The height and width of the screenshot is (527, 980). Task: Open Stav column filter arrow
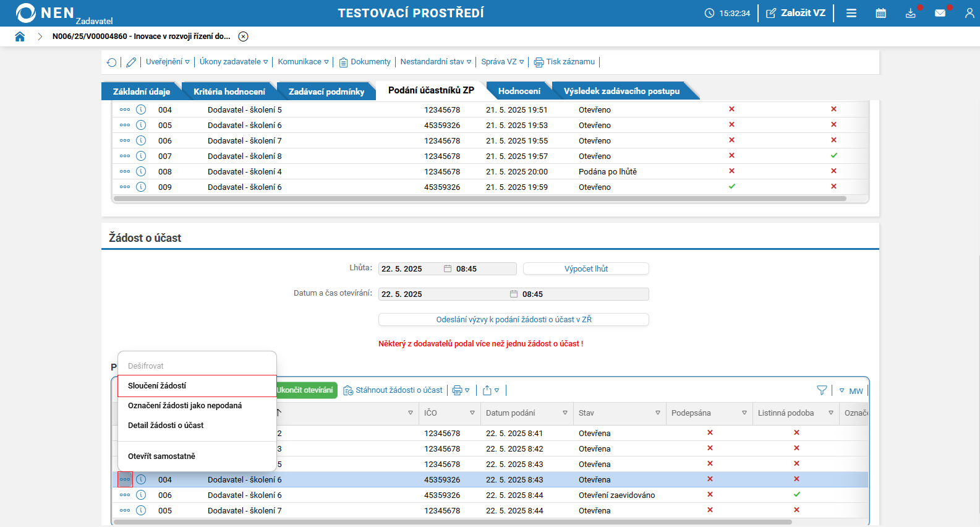pos(658,413)
